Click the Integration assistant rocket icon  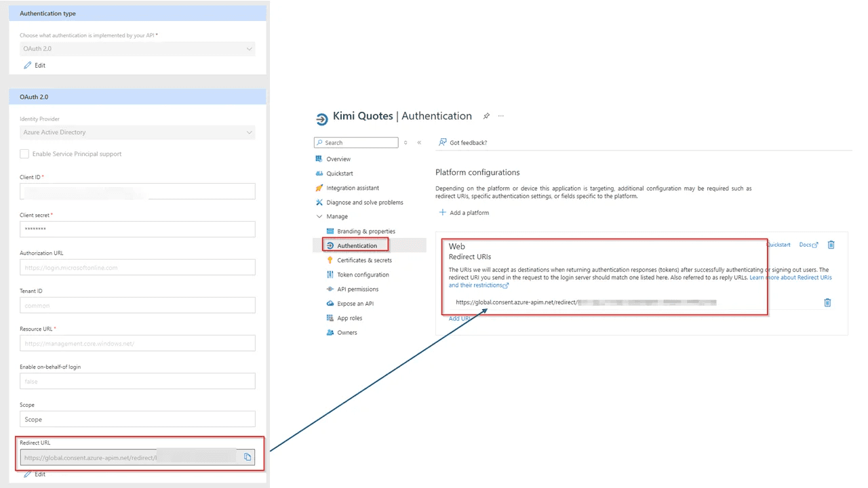(x=319, y=188)
